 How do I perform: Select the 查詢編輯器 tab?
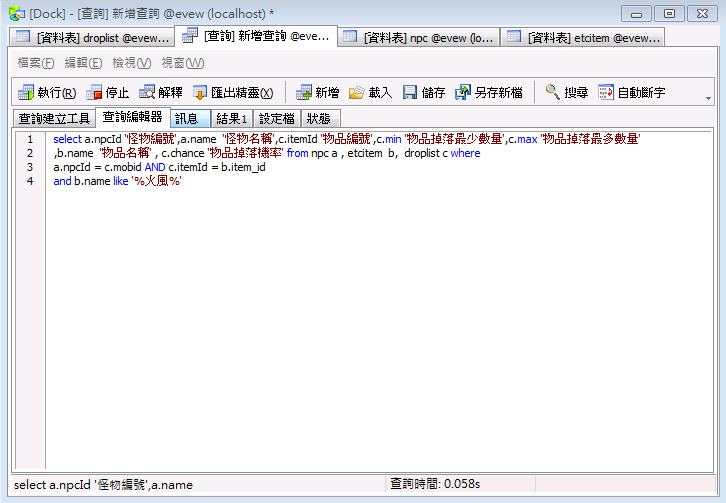[132, 117]
